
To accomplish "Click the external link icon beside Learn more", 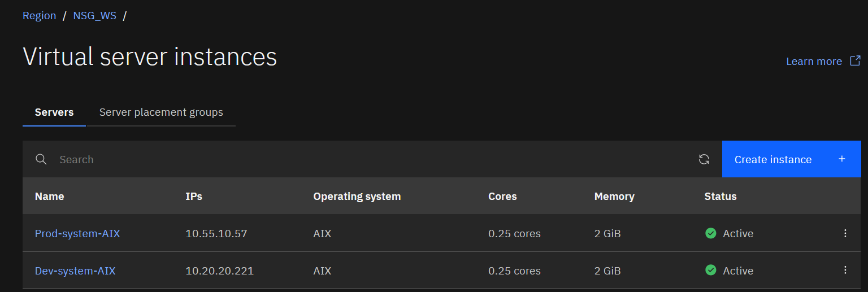I will point(856,61).
